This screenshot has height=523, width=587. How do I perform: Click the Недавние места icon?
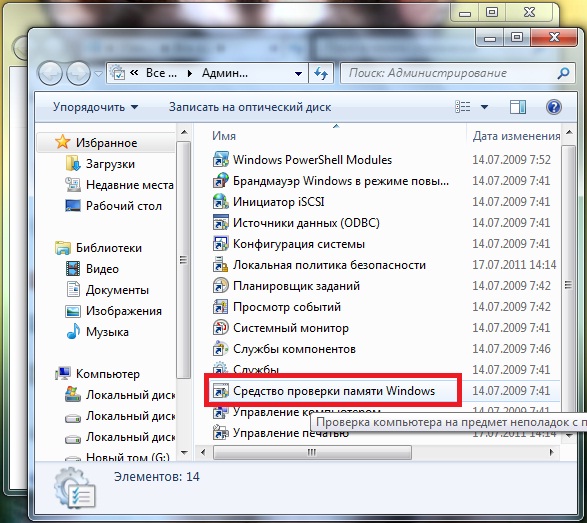tap(73, 185)
